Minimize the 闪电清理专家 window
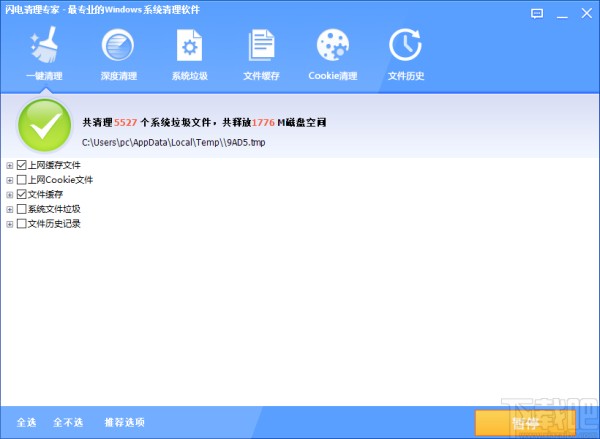 [x=562, y=15]
